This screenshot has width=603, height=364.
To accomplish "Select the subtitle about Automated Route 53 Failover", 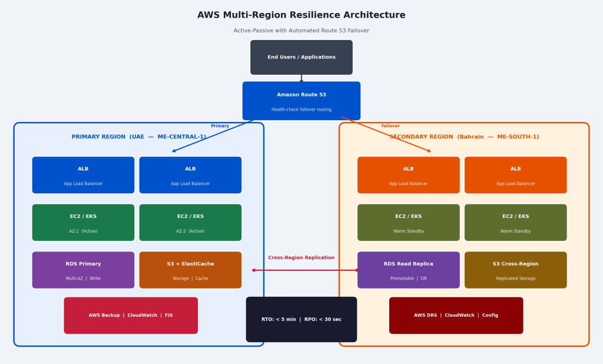I will 301,31.
